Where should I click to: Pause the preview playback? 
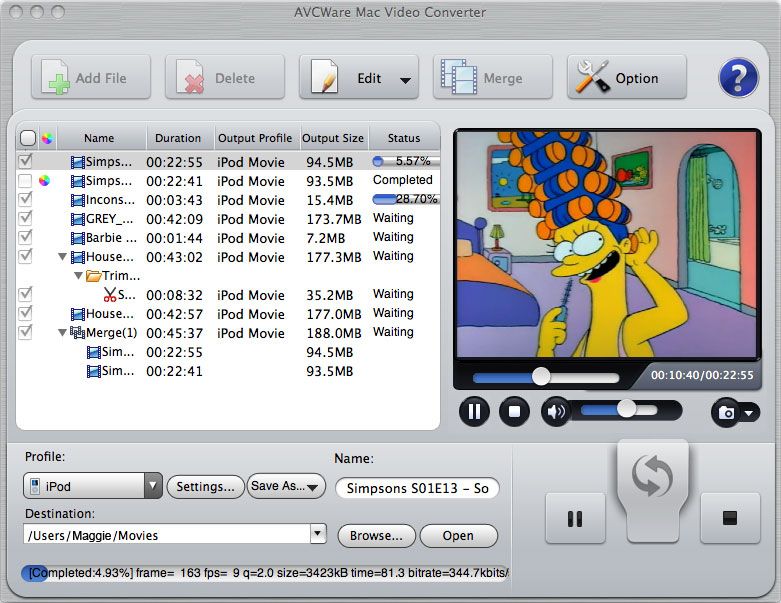click(x=474, y=412)
